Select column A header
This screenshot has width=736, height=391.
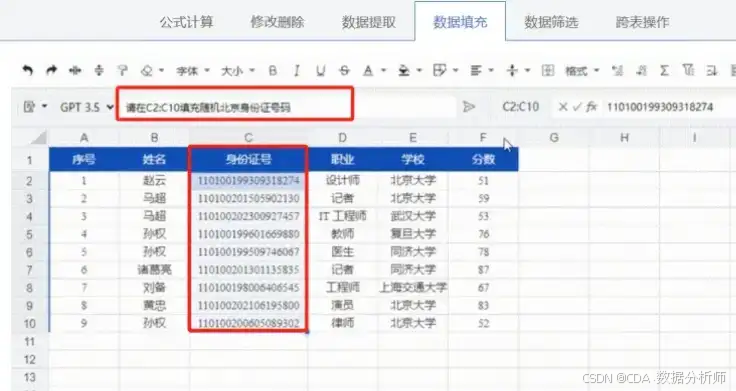tap(84, 138)
